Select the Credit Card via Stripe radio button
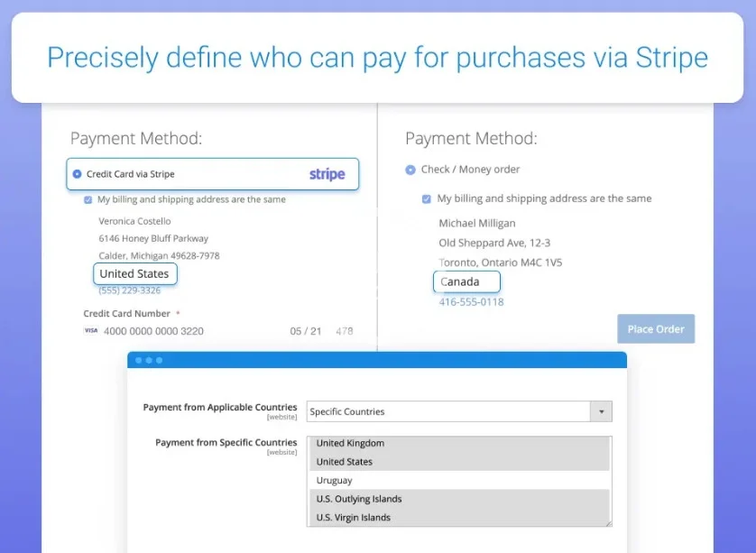The width and height of the screenshot is (756, 553). [77, 174]
